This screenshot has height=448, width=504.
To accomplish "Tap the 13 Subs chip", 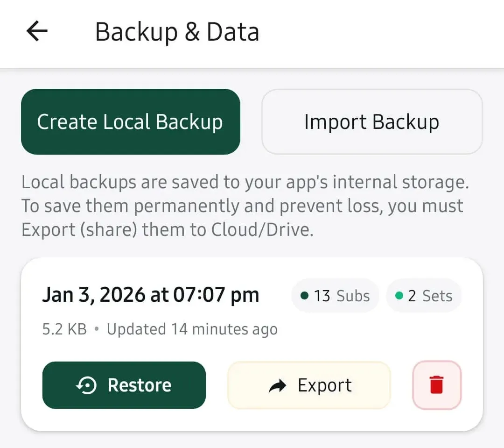I will tap(336, 296).
